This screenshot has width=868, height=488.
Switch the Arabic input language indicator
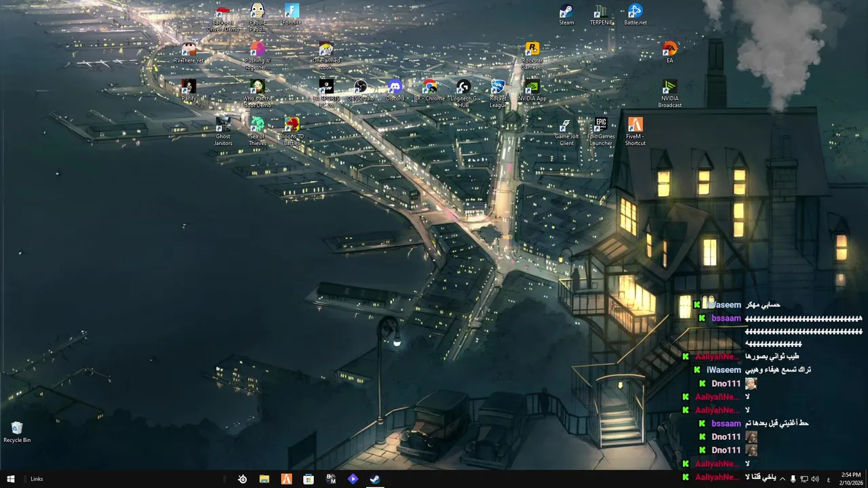click(829, 479)
